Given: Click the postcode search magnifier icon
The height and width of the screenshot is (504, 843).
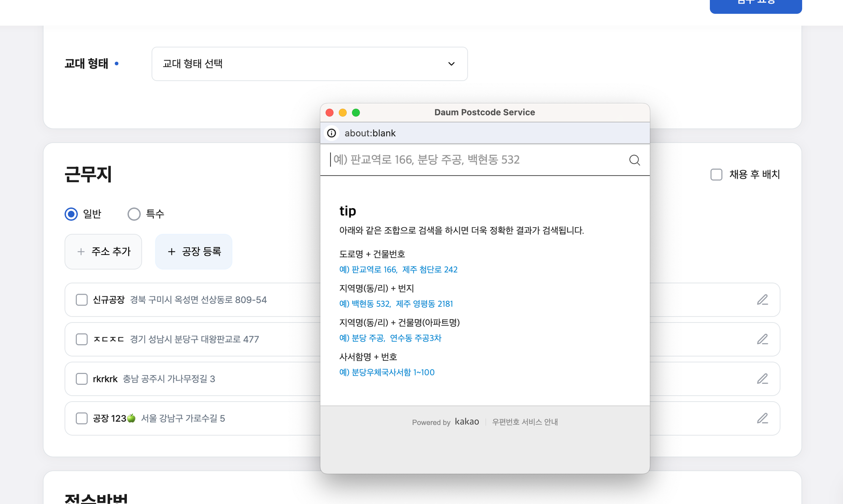Looking at the screenshot, I should point(634,160).
